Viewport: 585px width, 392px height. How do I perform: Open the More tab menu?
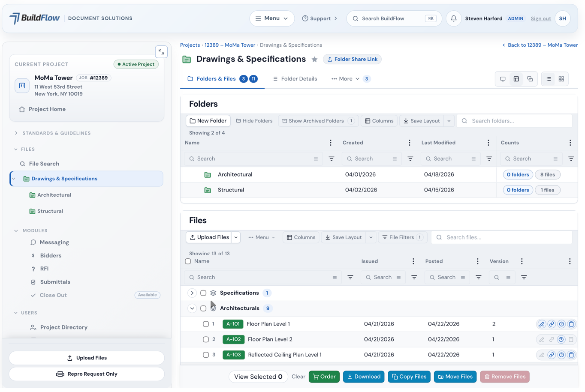point(350,79)
